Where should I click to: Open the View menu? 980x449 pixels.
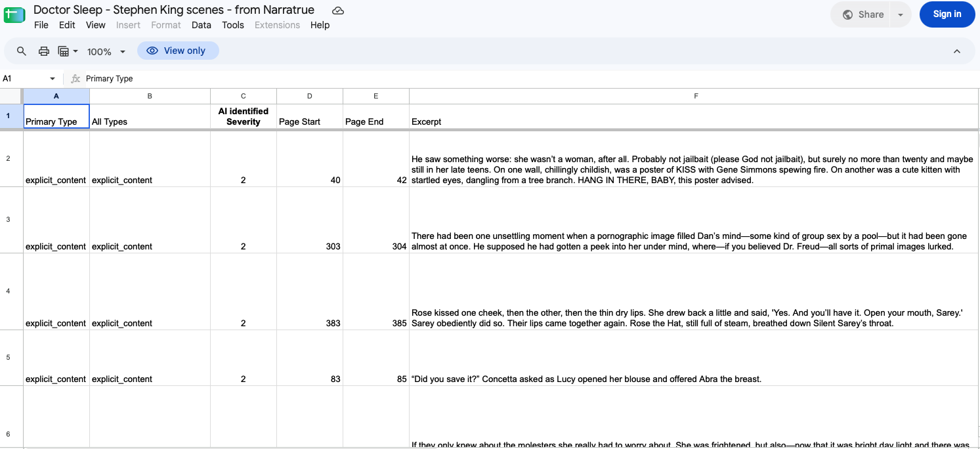click(96, 25)
